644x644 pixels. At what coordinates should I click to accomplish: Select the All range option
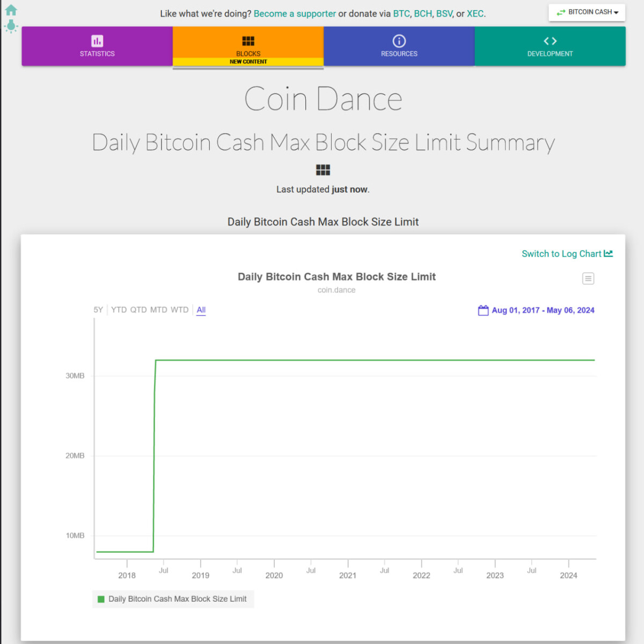201,310
